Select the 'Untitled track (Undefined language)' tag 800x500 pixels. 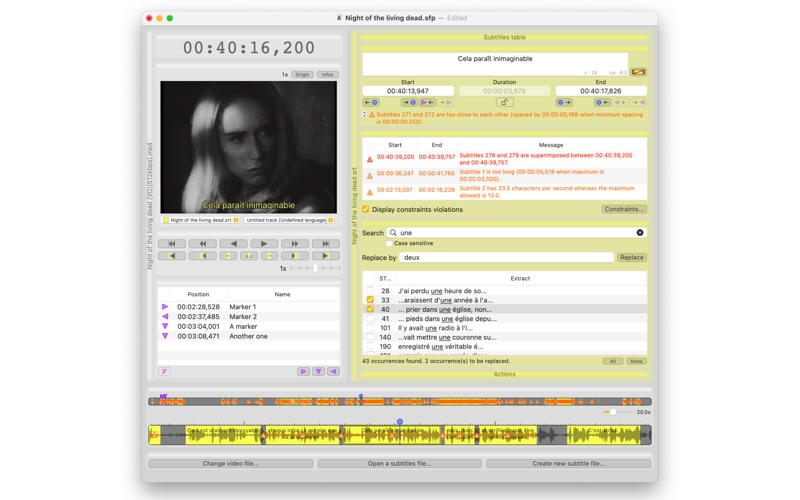point(289,220)
